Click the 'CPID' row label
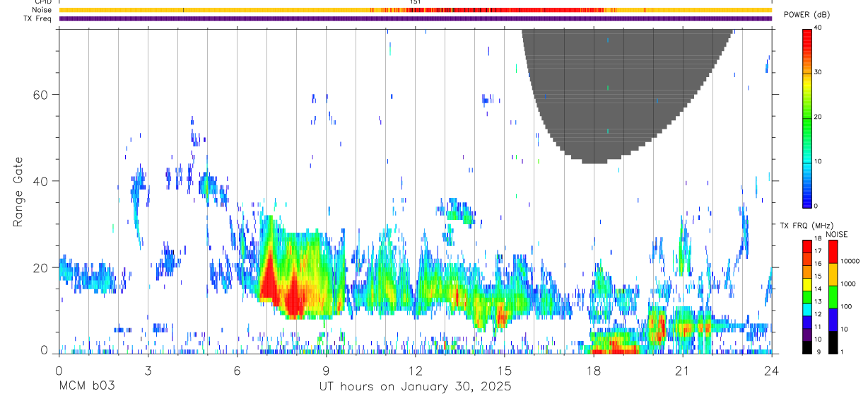 tap(44, 2)
